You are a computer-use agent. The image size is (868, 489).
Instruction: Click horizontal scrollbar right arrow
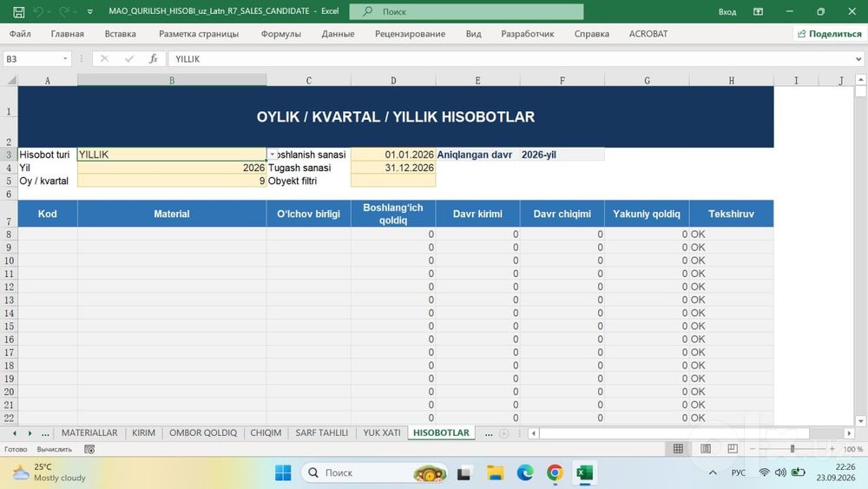pos(849,433)
